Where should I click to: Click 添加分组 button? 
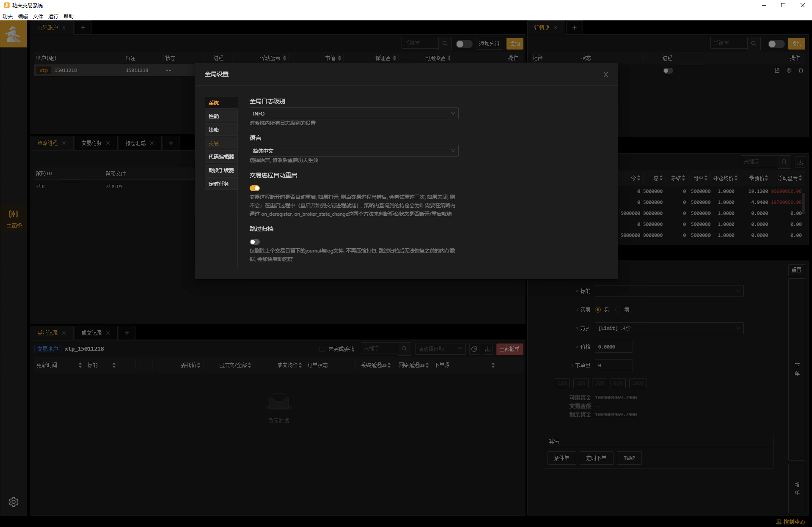point(489,43)
